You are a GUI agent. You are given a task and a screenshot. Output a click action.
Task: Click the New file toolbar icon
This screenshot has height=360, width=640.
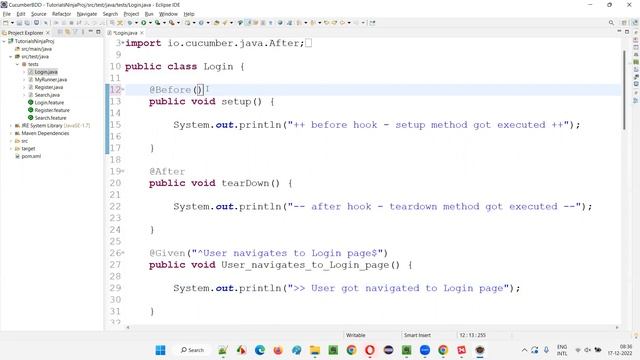tap(6, 23)
